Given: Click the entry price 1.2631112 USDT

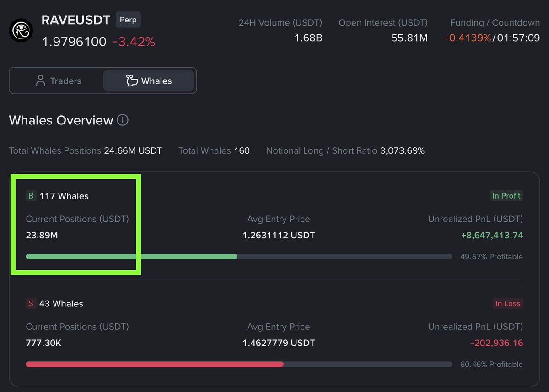Looking at the screenshot, I should [x=279, y=236].
